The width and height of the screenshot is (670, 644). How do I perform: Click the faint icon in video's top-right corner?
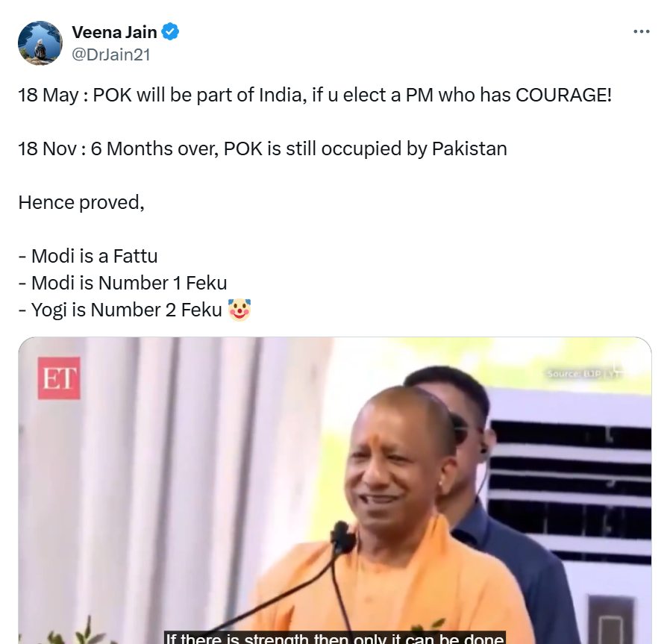618,366
